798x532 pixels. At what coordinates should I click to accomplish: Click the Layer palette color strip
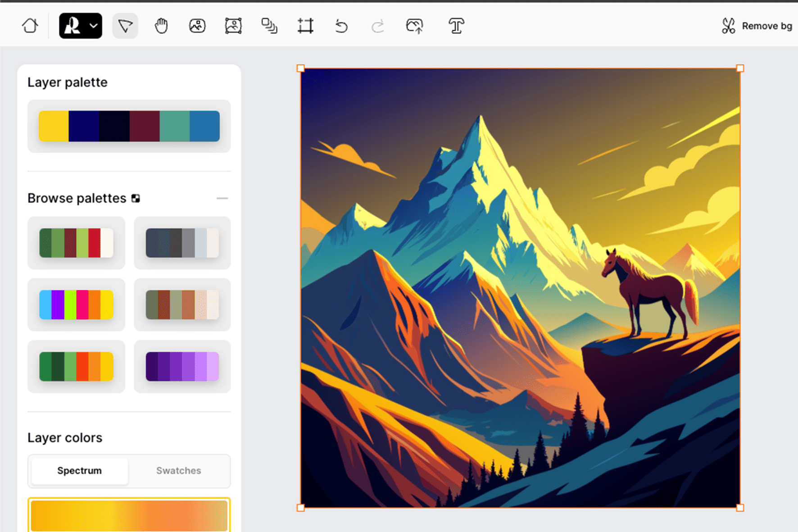point(129,126)
